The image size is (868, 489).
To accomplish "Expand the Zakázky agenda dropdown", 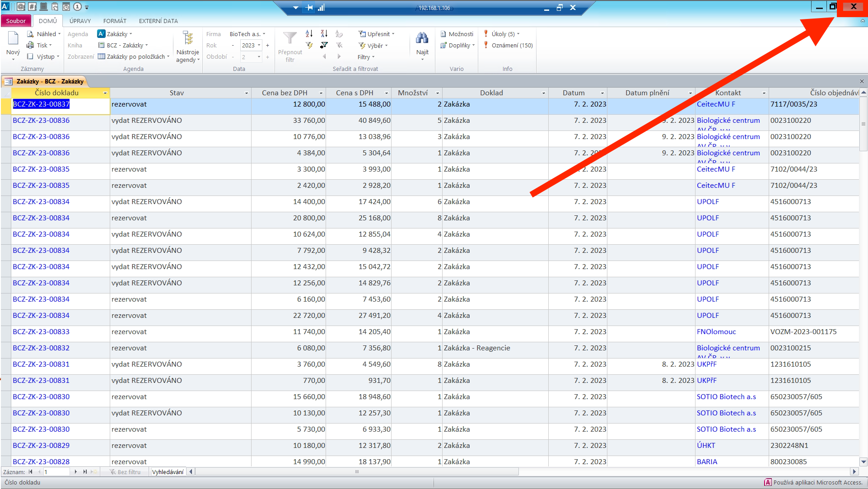I will pos(131,34).
